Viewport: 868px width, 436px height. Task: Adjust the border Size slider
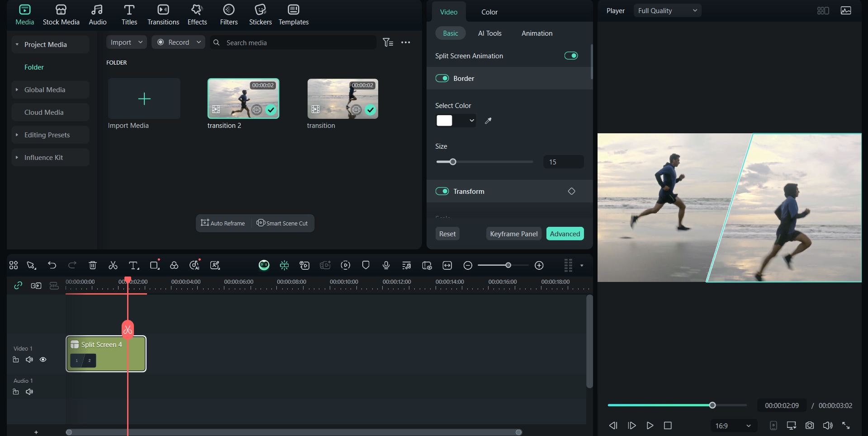[484, 162]
